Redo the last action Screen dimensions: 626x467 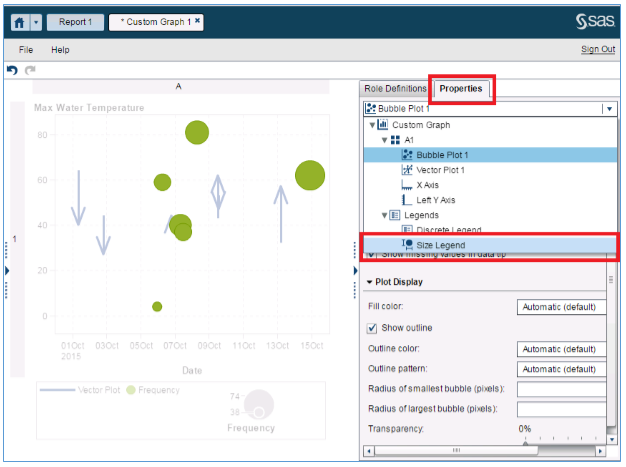30,70
